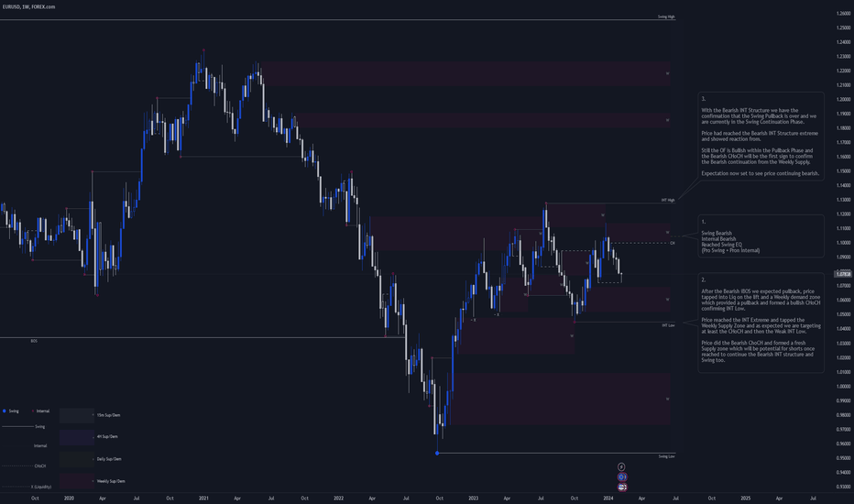Screen dimensions: 854x504
Task: Select the blue Swing Low point marker
Action: [x=437, y=453]
